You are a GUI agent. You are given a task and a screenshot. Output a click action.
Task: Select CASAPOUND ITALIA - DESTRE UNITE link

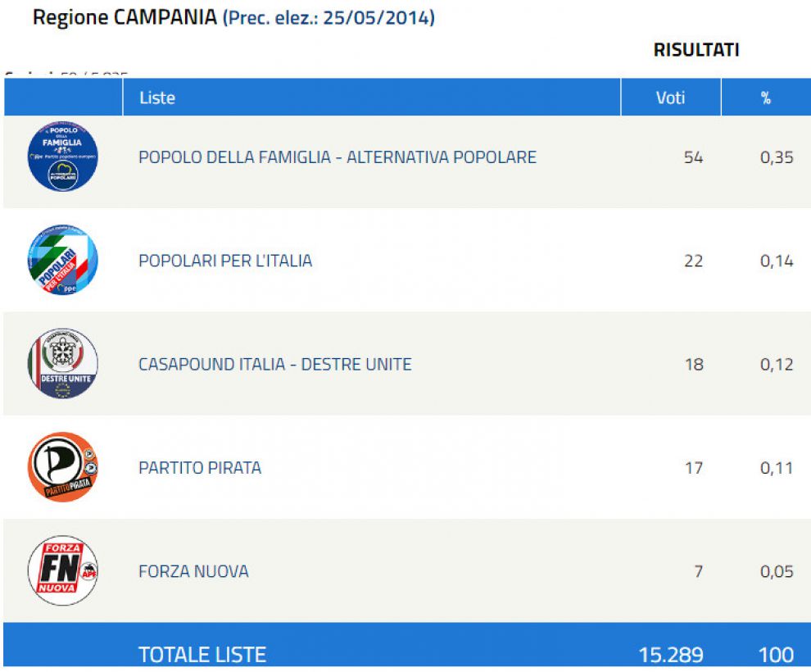tap(274, 364)
